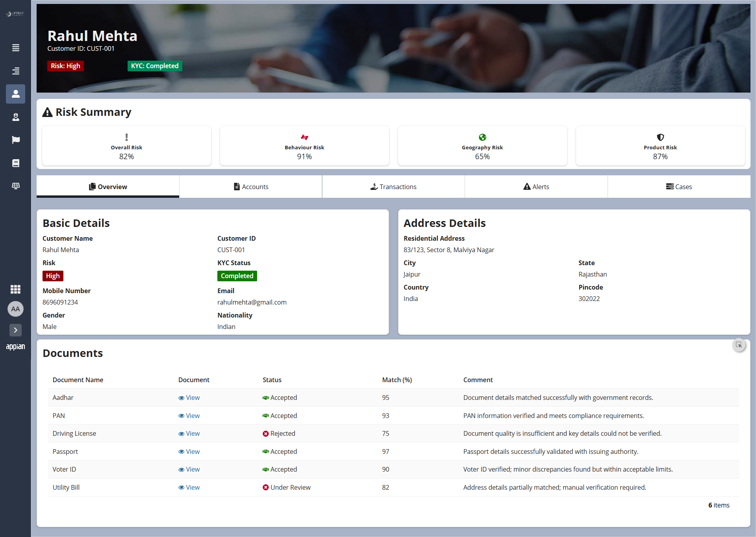Viewport: 756px width, 537px height.
Task: View the Driving License document
Action: 189,433
